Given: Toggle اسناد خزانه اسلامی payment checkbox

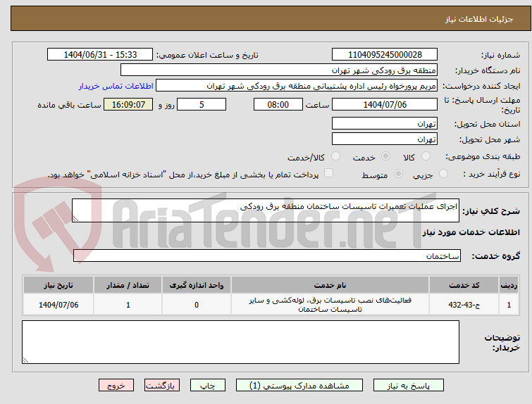Looking at the screenshot, I should [x=328, y=173].
